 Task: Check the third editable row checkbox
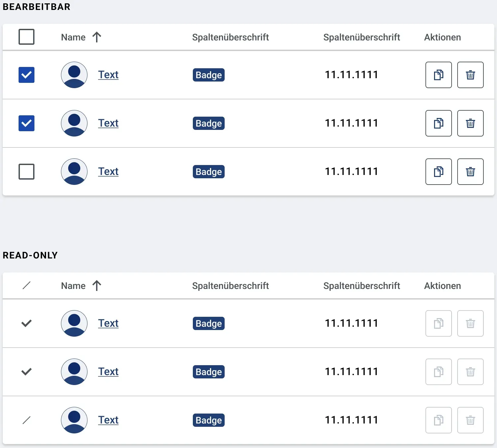pos(27,172)
